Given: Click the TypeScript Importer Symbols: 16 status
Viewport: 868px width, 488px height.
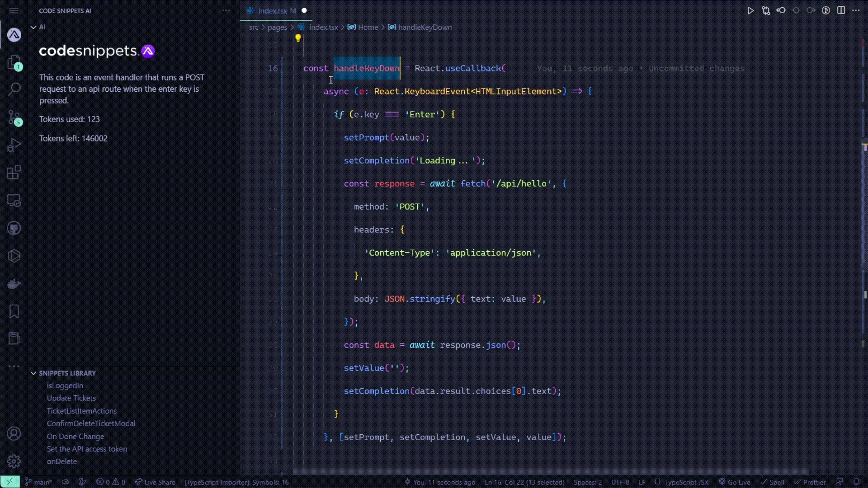Looking at the screenshot, I should pyautogui.click(x=236, y=482).
